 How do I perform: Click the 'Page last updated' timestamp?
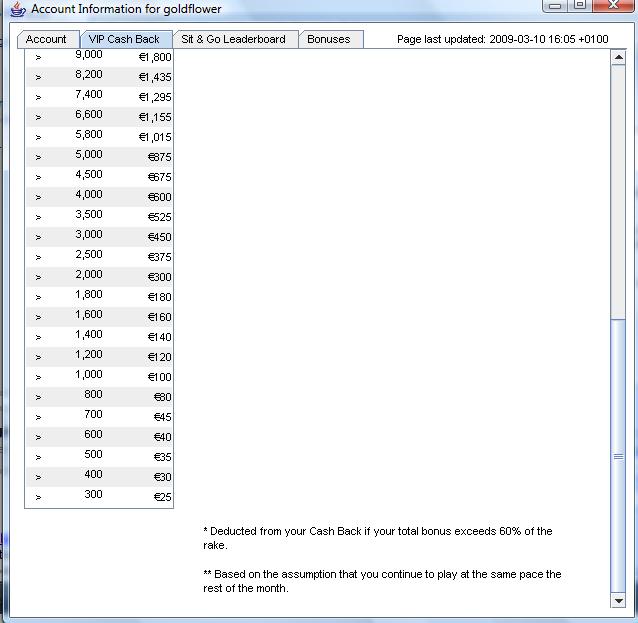pos(503,39)
